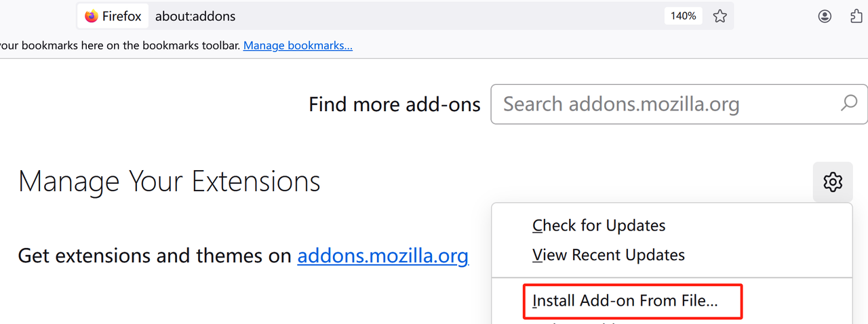Follow the addons.mozilla.org hyperlink
The image size is (868, 324).
coord(382,256)
